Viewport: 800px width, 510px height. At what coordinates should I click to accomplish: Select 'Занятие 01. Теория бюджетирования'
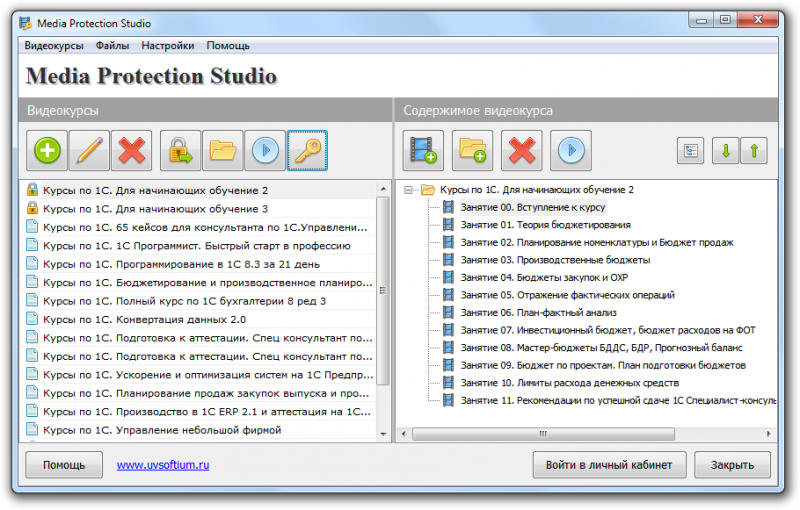click(x=545, y=225)
